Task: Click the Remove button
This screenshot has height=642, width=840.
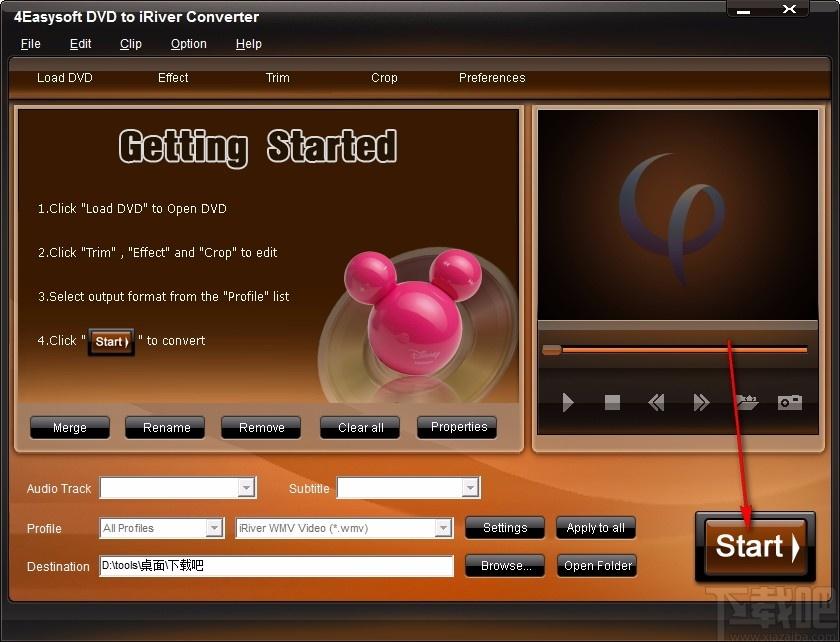Action: [x=261, y=428]
